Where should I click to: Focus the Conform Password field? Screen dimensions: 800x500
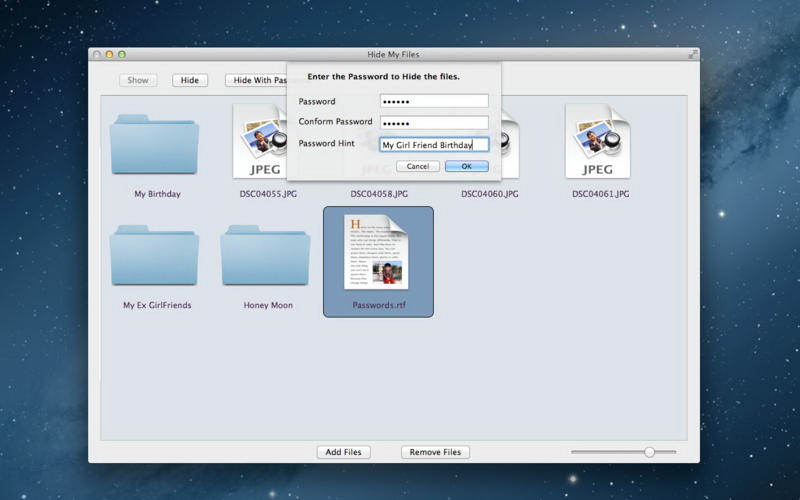point(434,122)
